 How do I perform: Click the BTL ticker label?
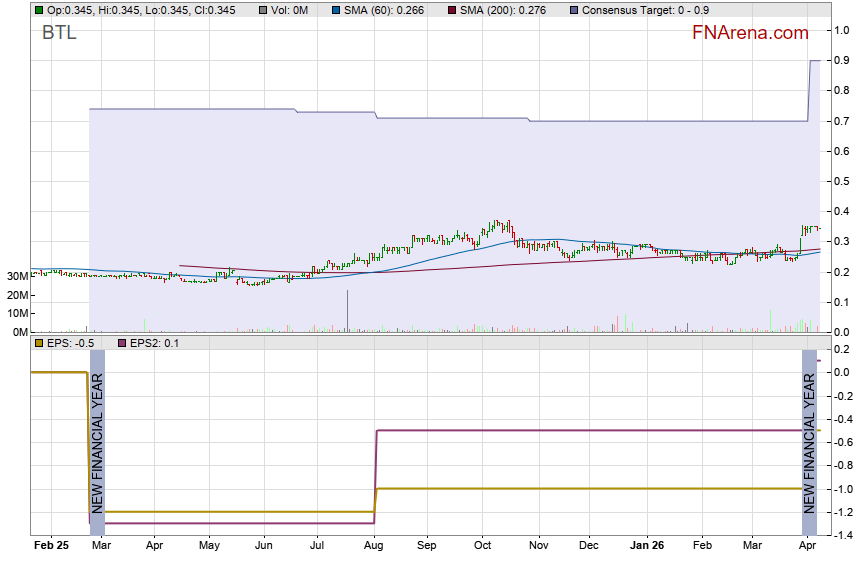[x=59, y=33]
